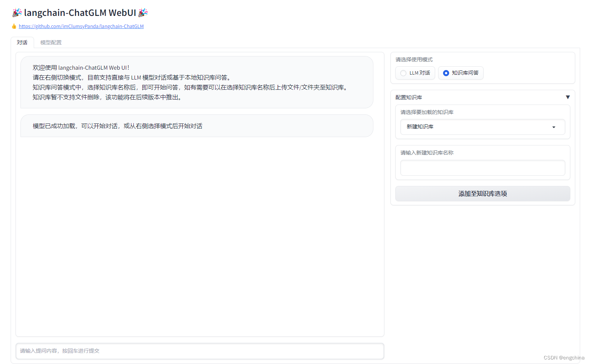Click the 🔥 fire emoji beside the GitHub link
This screenshot has height=364, width=590.
click(14, 26)
